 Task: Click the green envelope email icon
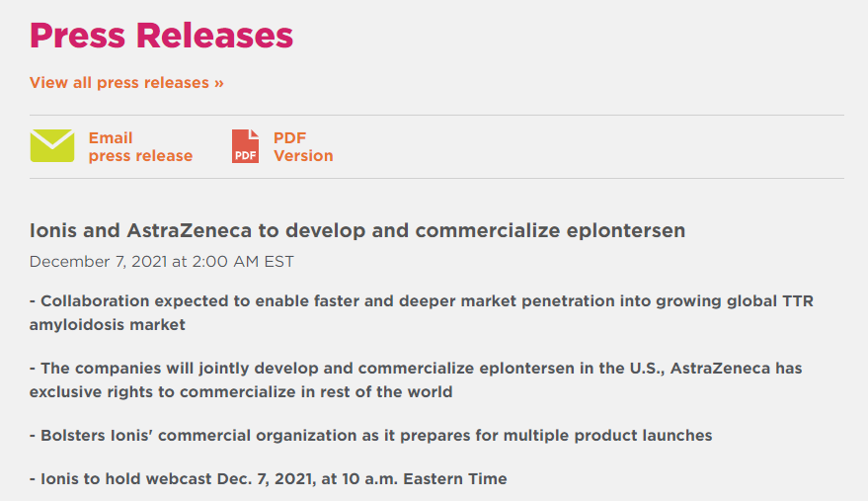[52, 146]
